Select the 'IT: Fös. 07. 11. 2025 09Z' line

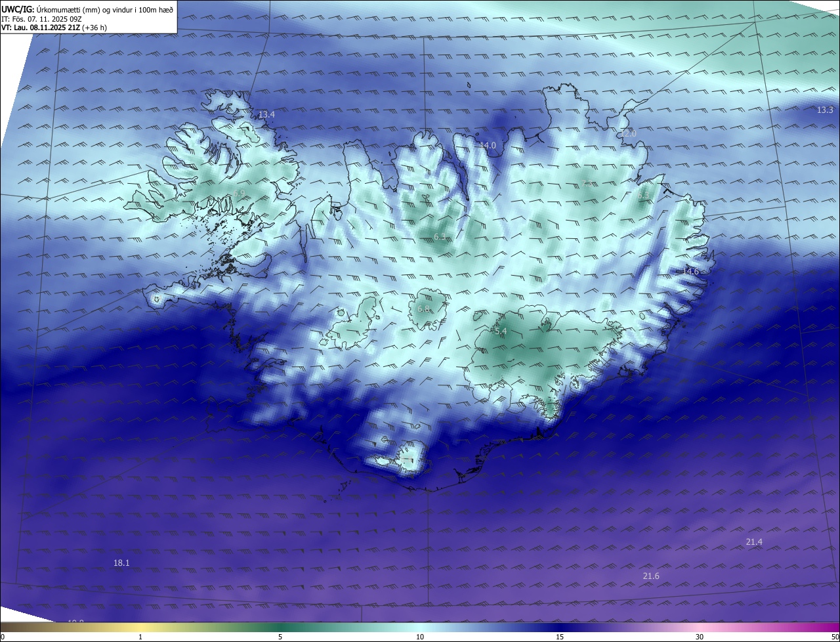click(x=41, y=19)
